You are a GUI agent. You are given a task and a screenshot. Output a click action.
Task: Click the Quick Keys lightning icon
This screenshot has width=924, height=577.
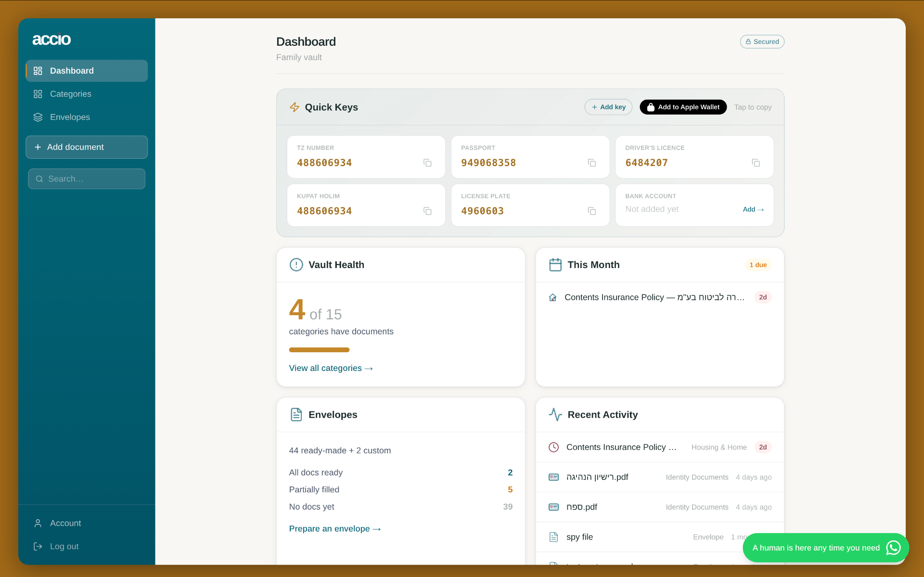(x=295, y=107)
